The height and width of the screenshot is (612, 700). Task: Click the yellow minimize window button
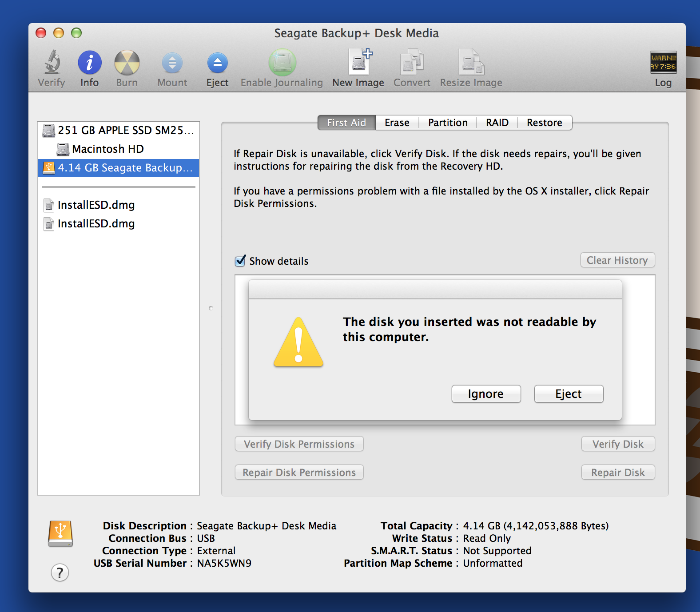[59, 33]
